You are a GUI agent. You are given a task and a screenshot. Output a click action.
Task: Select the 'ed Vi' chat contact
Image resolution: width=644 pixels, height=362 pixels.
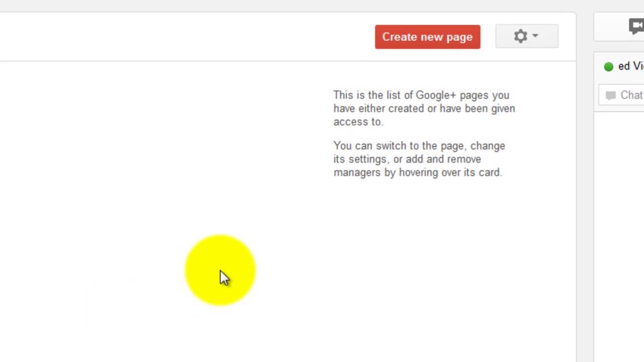631,66
